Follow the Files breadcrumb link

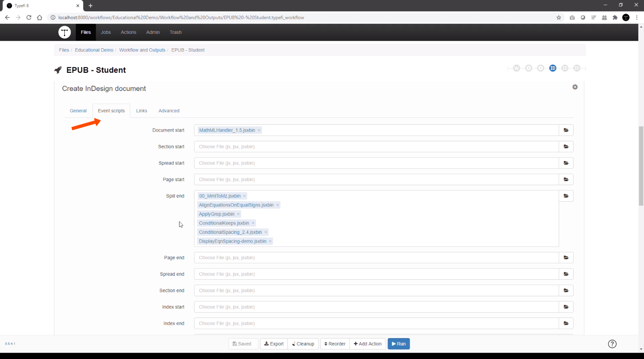pos(64,50)
